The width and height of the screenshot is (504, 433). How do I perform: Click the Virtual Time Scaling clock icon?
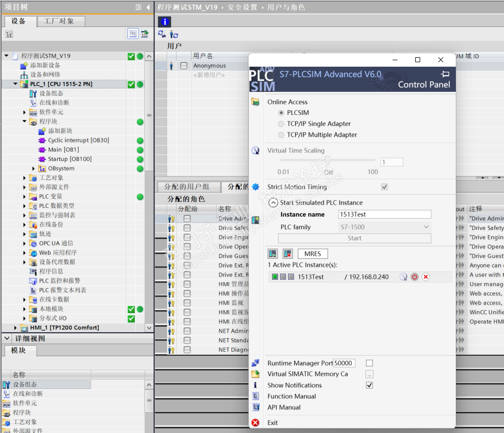pyautogui.click(x=256, y=151)
